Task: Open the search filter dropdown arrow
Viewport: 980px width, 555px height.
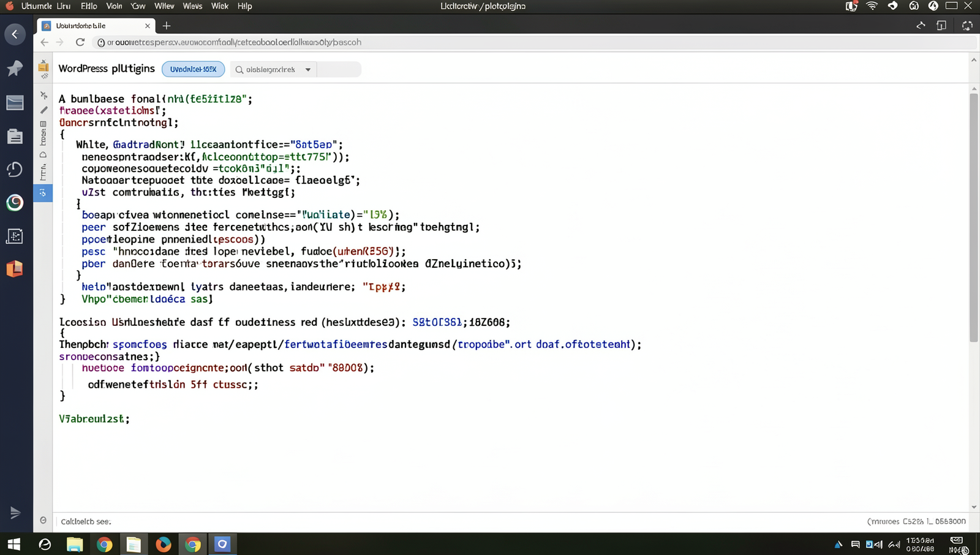Action: coord(308,70)
